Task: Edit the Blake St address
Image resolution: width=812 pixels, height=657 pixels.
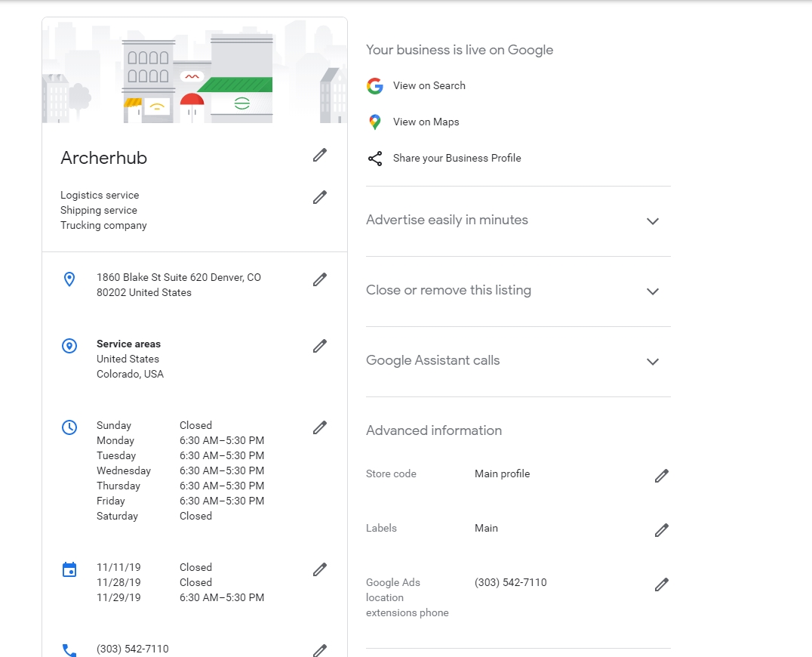Action: pyautogui.click(x=320, y=279)
